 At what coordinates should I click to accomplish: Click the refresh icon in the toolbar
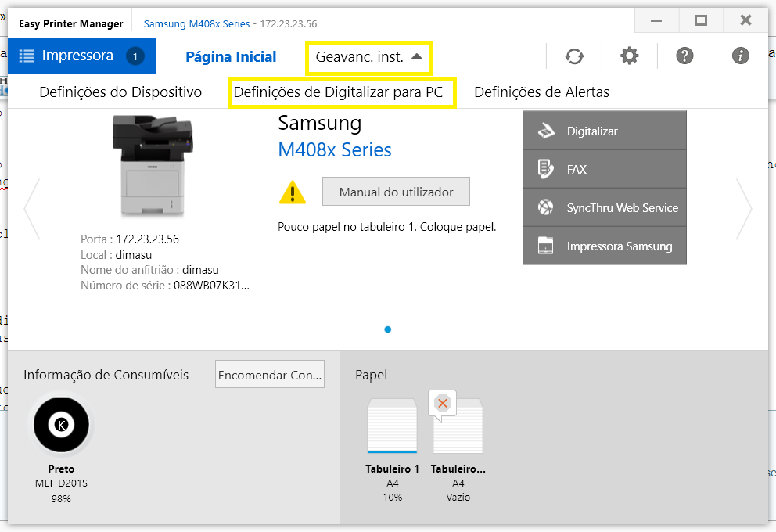pos(574,56)
